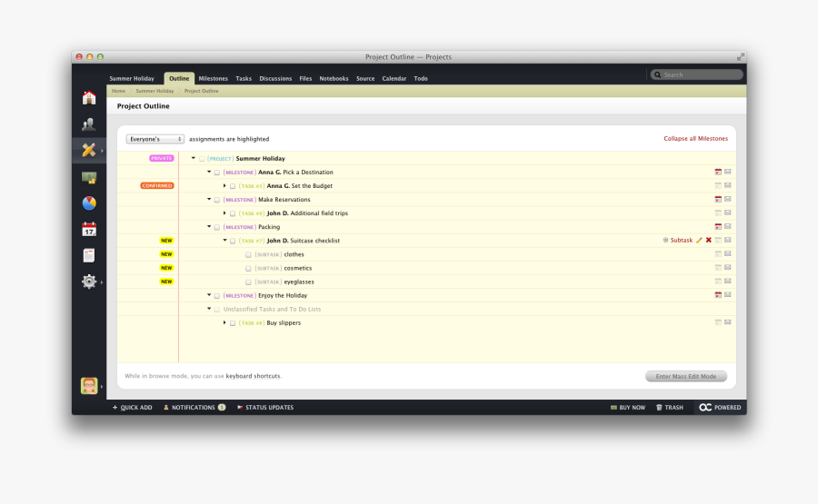Select the Projects pencil-and-ruler sidebar icon
This screenshot has height=504, width=818.
coord(89,150)
